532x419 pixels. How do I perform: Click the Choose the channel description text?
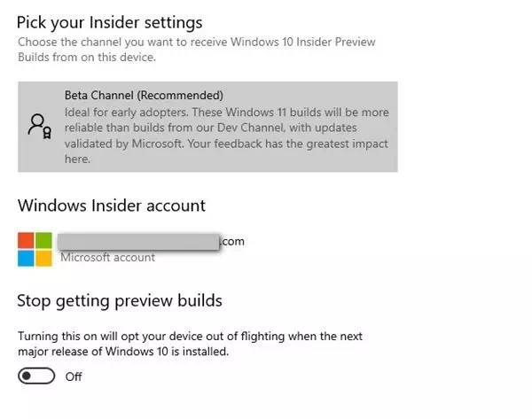tap(197, 50)
